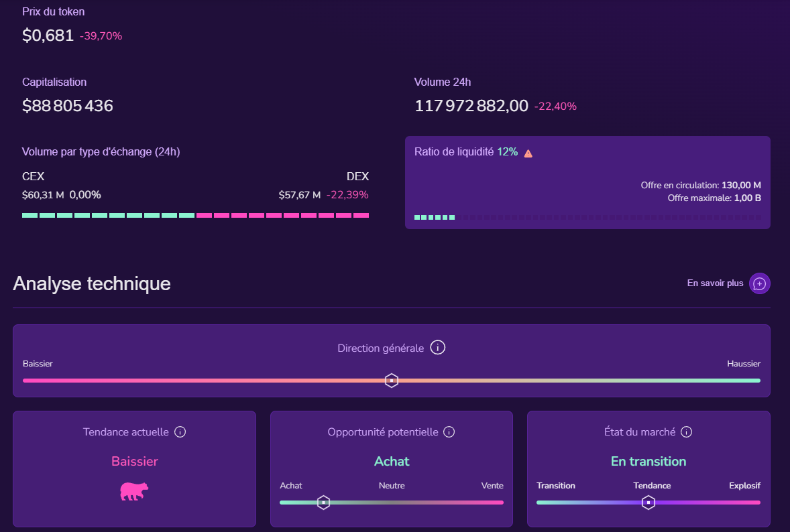790x532 pixels.
Task: Open the En savoir plus link
Action: pos(715,283)
